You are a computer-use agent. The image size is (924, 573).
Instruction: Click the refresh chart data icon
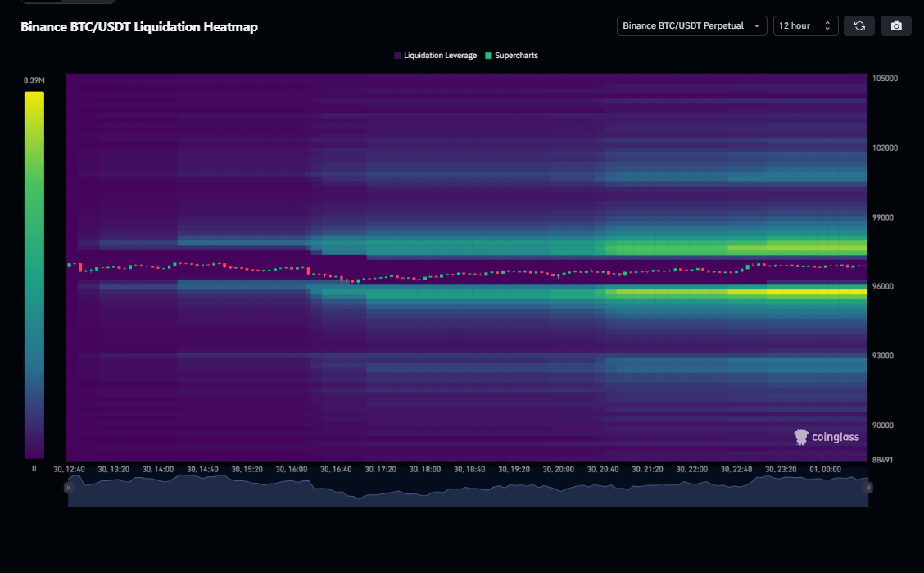[x=859, y=25]
